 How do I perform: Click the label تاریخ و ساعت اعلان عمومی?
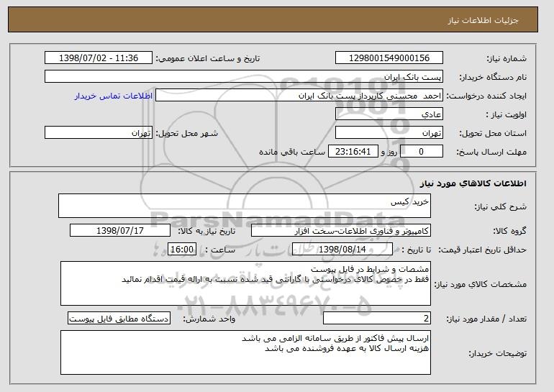[x=208, y=58]
